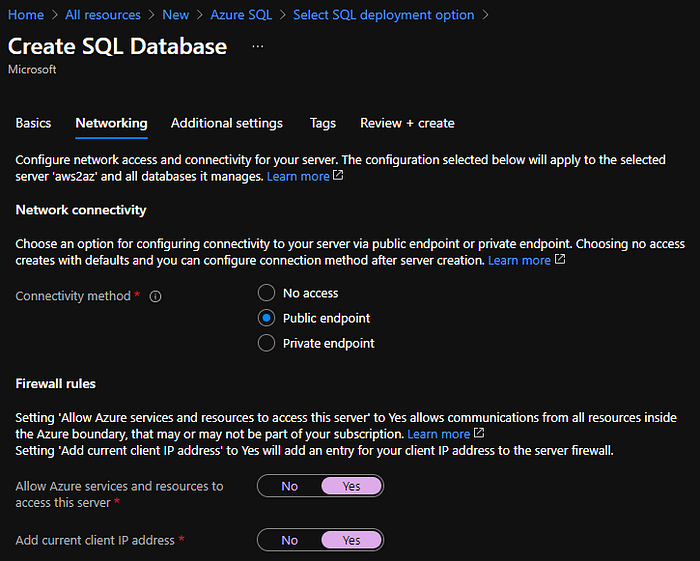Screen dimensions: 700x561
Task: Click the Networking tab
Action: (111, 123)
